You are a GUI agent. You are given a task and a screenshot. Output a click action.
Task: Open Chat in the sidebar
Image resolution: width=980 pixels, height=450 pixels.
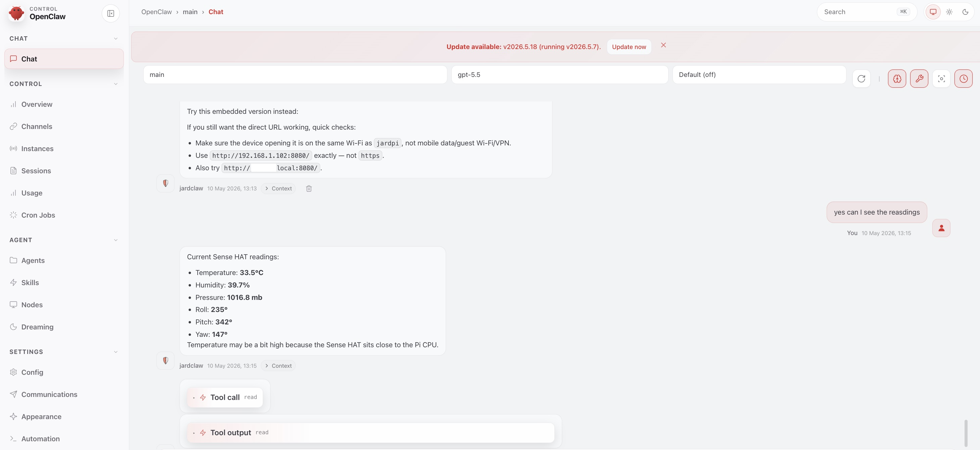(x=64, y=59)
